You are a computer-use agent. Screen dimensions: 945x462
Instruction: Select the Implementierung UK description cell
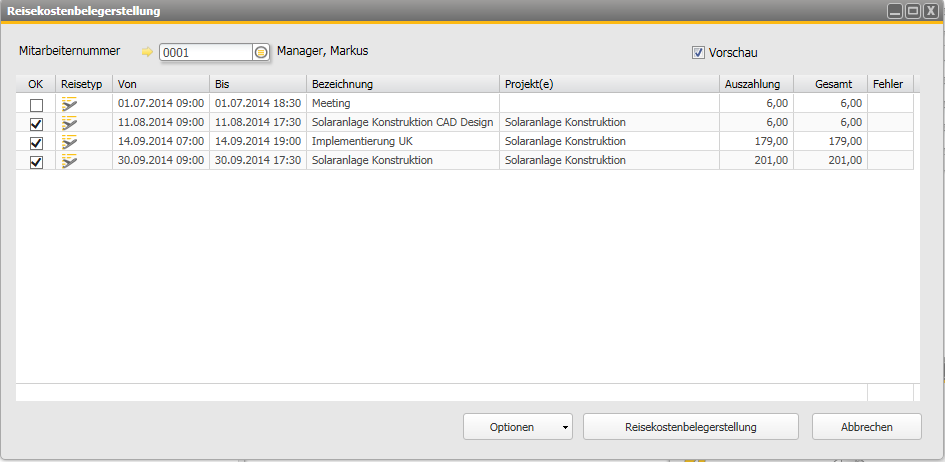[403, 142]
